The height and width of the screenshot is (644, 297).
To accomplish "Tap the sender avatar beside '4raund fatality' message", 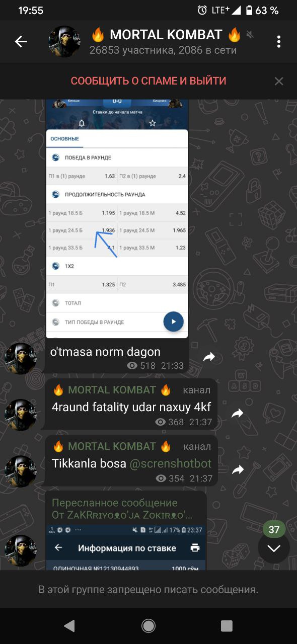I will (21, 415).
